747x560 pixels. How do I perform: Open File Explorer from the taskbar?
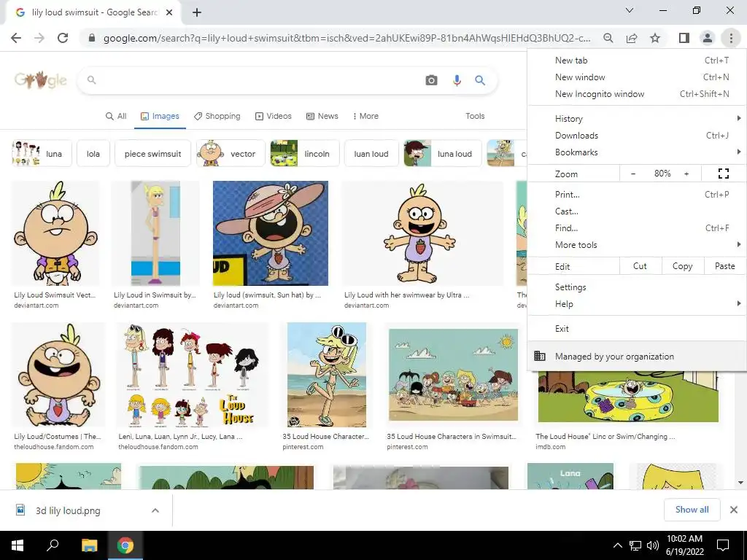point(89,545)
